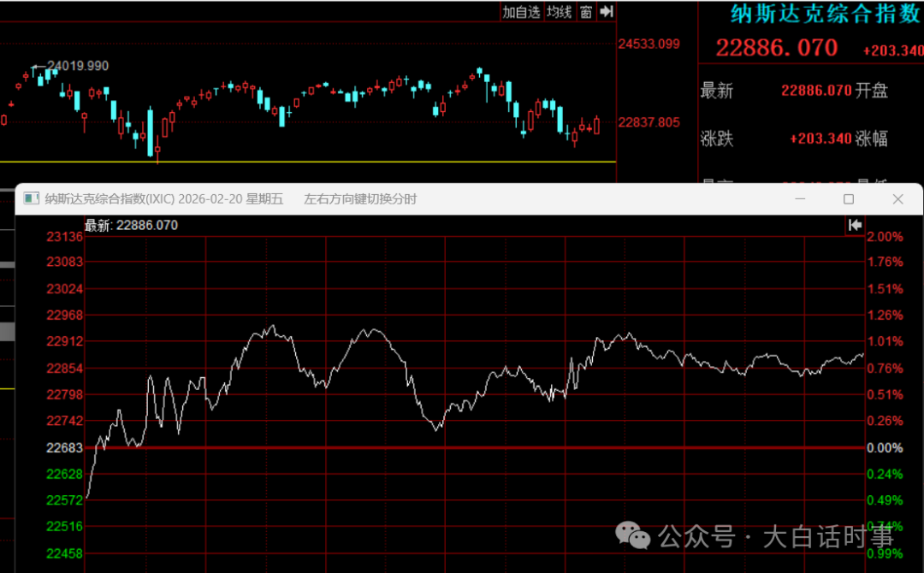This screenshot has height=573, width=924.
Task: Toggle moving averages with 均线
Action: (560, 12)
